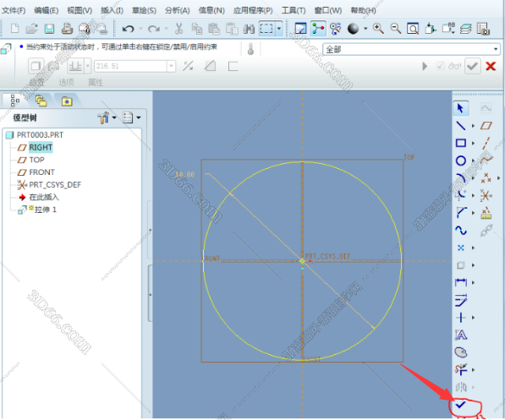The image size is (505, 420).
Task: Select the rectangle sketch tool
Action: (460, 143)
